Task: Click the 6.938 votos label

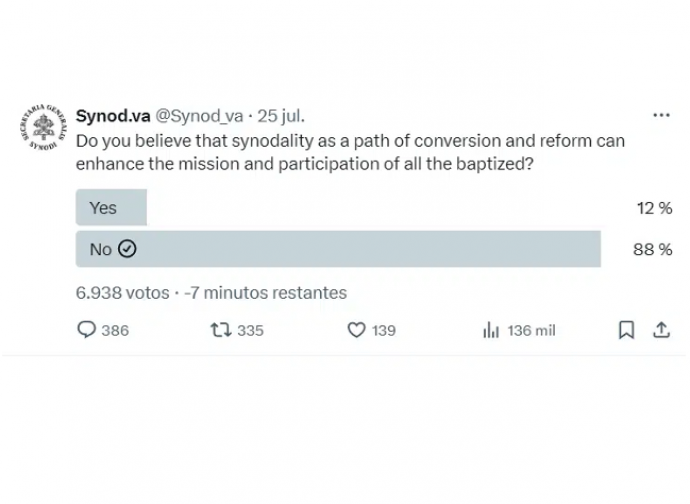Action: pyautogui.click(x=122, y=293)
